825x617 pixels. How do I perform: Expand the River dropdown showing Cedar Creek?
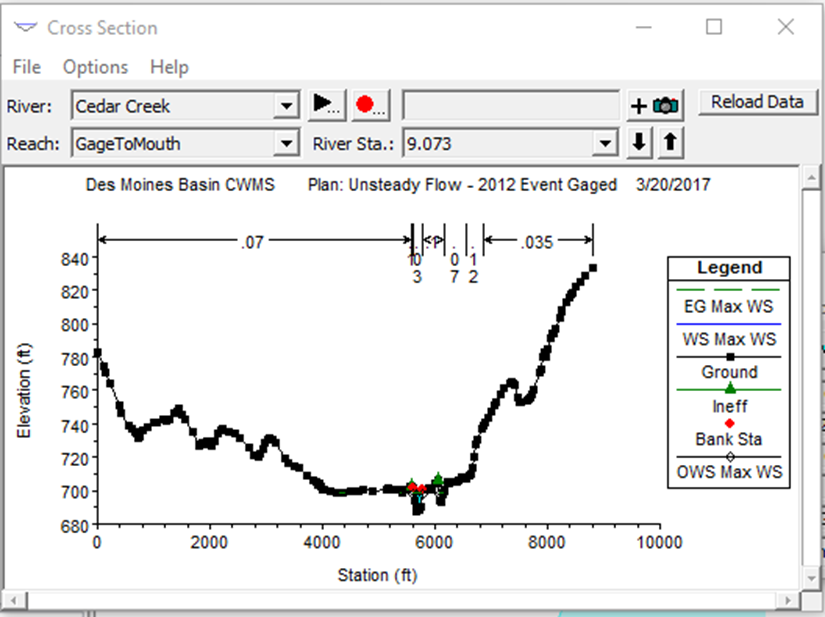click(286, 106)
